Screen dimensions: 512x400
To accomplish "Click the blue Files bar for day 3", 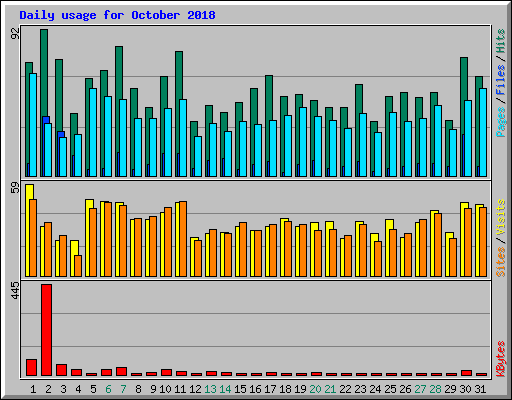I will tap(61, 134).
